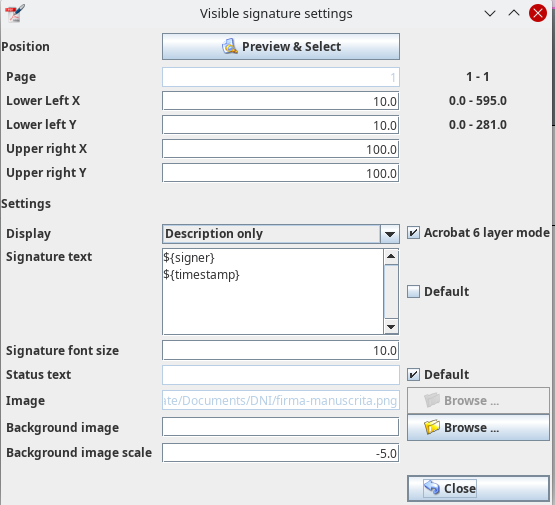This screenshot has width=555, height=505.
Task: Click the title bar up chevron icon
Action: coord(514,13)
